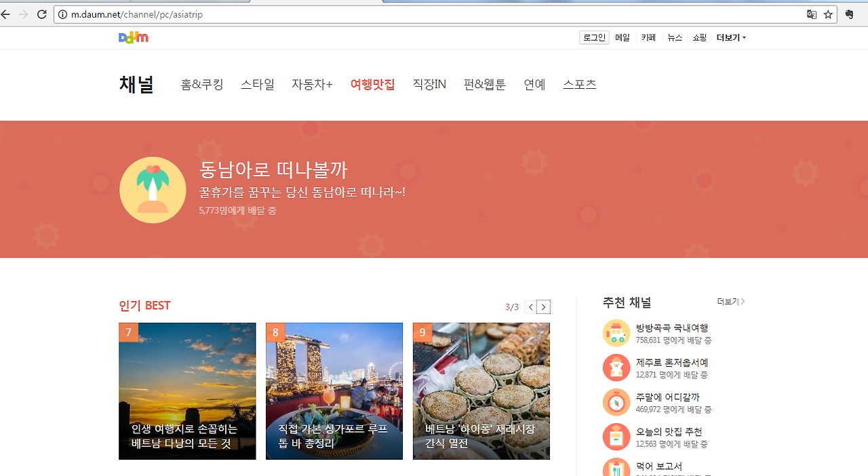Select the bear icon for 제주로 혼저옵서예
This screenshot has width=868, height=476.
click(616, 367)
